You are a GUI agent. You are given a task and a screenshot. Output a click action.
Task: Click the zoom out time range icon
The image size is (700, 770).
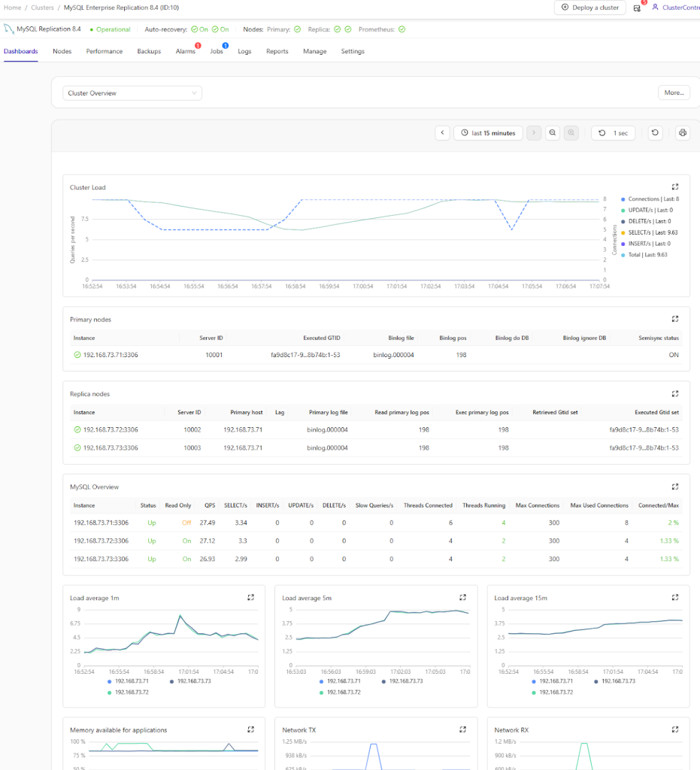coord(553,133)
